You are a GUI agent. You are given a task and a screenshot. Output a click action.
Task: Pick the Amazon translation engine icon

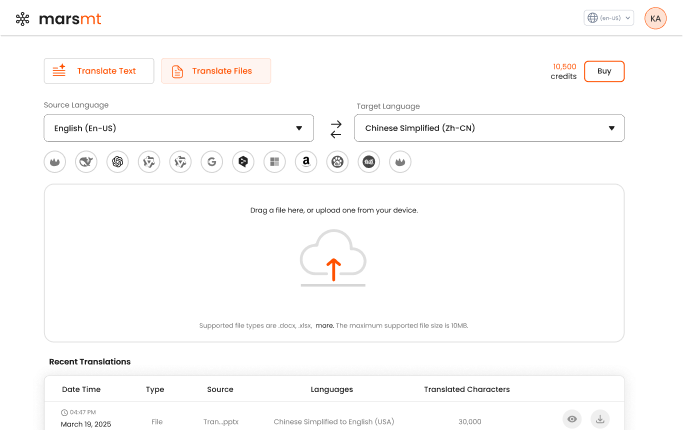(x=304, y=161)
